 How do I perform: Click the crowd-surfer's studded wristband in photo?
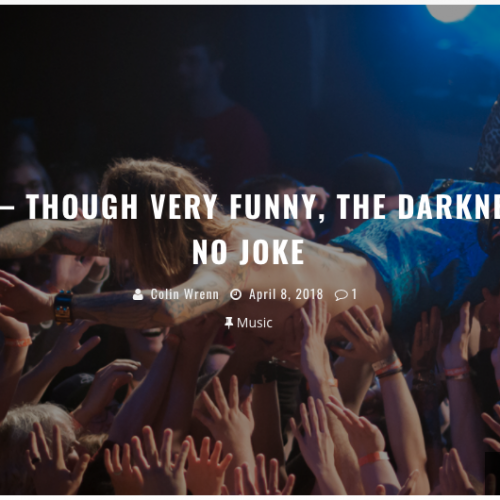pos(63,307)
